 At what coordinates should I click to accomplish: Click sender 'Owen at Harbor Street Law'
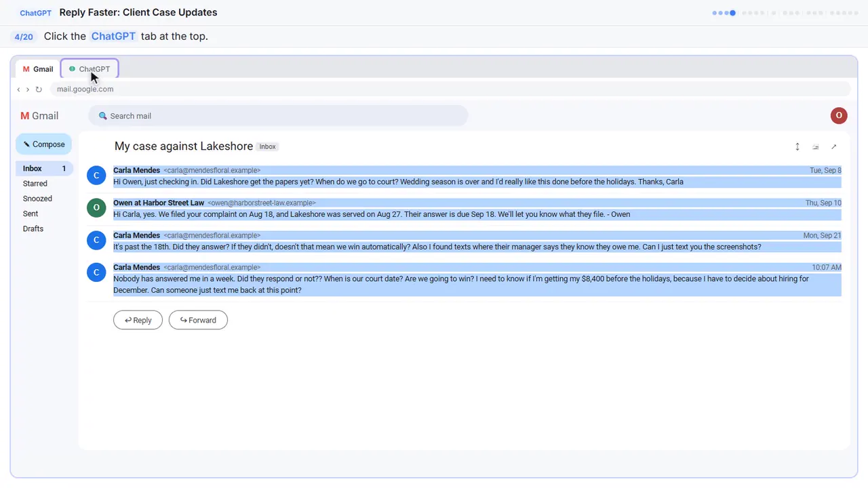(x=159, y=203)
